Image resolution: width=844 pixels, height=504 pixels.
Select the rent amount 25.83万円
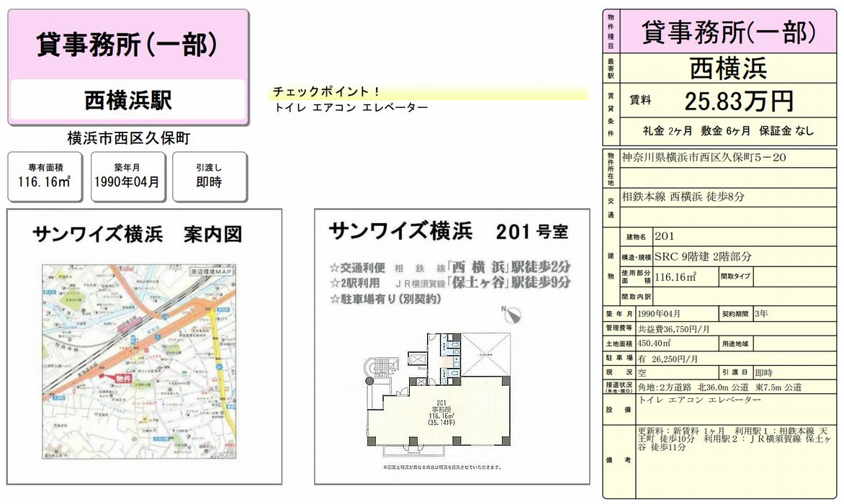[x=739, y=101]
